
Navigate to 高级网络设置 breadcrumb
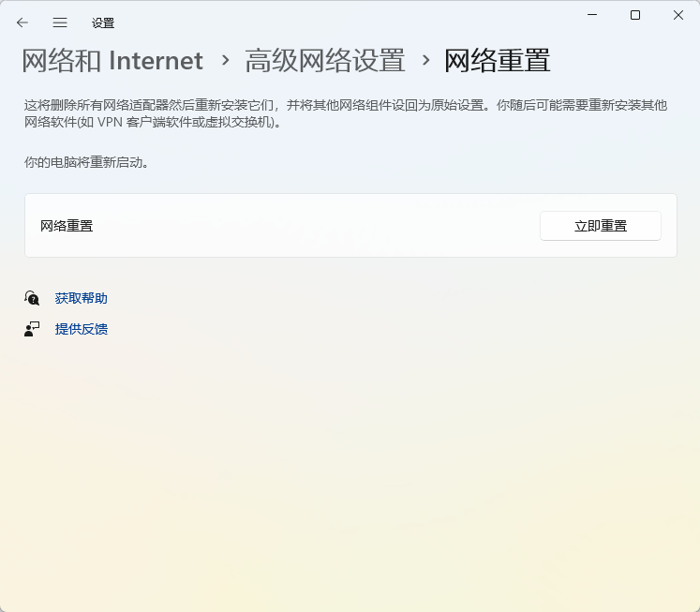325,61
